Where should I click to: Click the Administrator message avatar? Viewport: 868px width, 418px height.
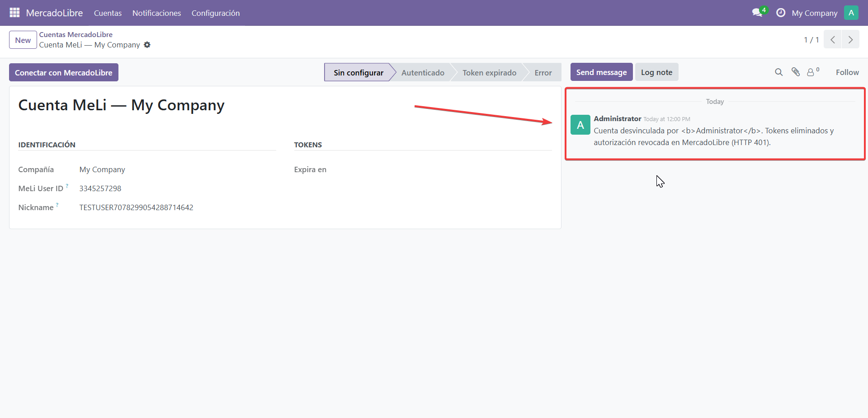point(580,125)
